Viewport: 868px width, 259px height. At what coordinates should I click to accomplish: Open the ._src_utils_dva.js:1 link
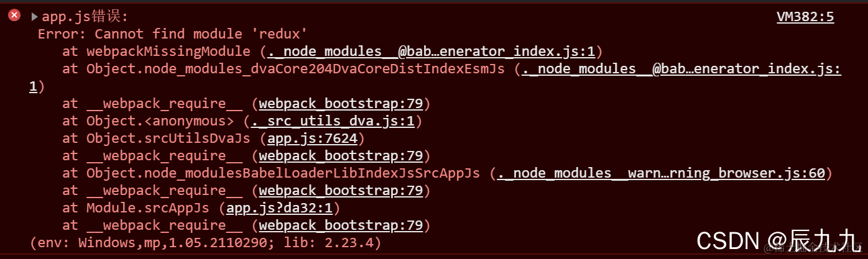(333, 121)
